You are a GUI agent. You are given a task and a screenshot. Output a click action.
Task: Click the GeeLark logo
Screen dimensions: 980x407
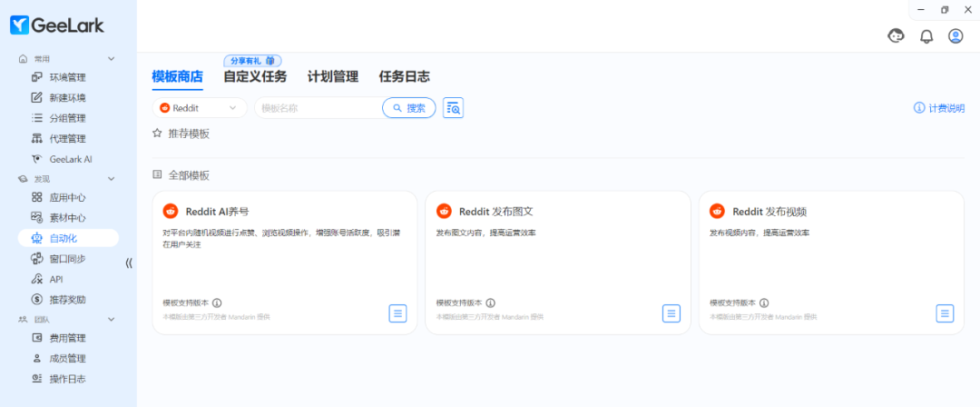57,25
